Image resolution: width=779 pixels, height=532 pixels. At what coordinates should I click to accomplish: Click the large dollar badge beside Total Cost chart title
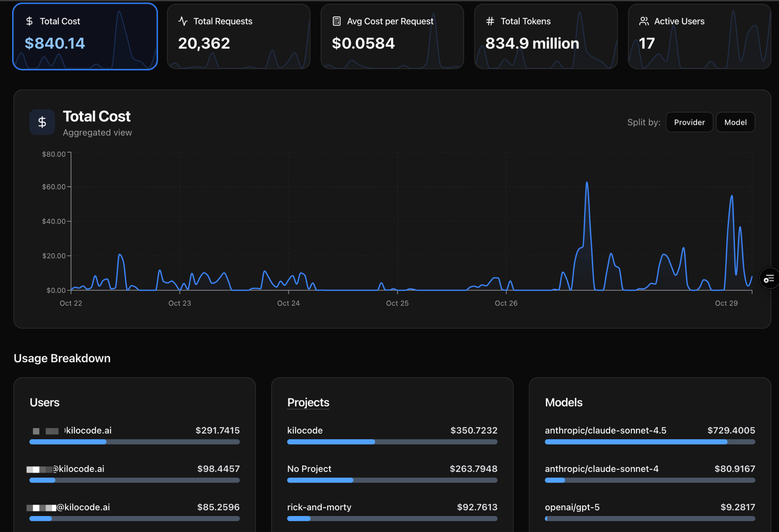click(x=42, y=122)
